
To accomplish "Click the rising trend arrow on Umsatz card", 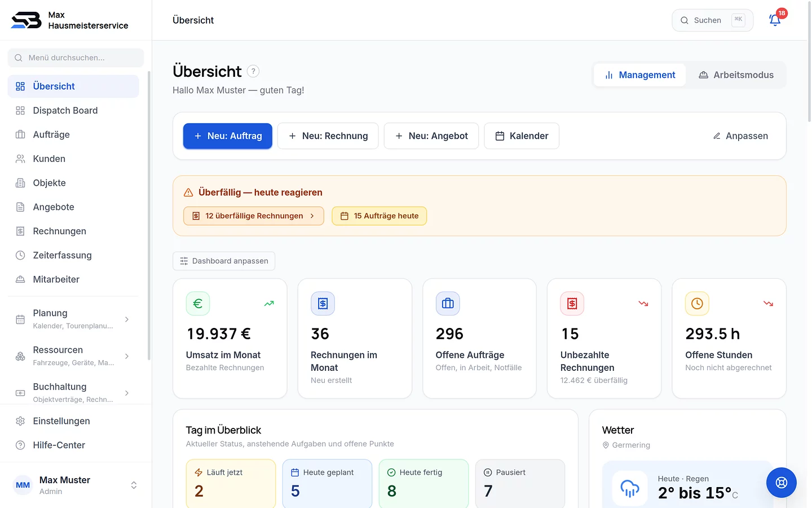I will point(269,304).
